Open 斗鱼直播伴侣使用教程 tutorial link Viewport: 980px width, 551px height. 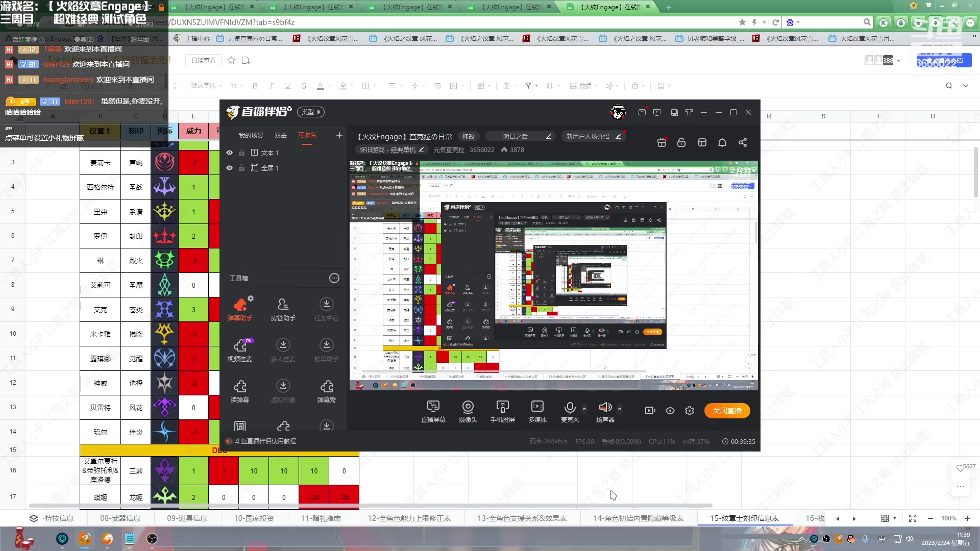[x=265, y=441]
